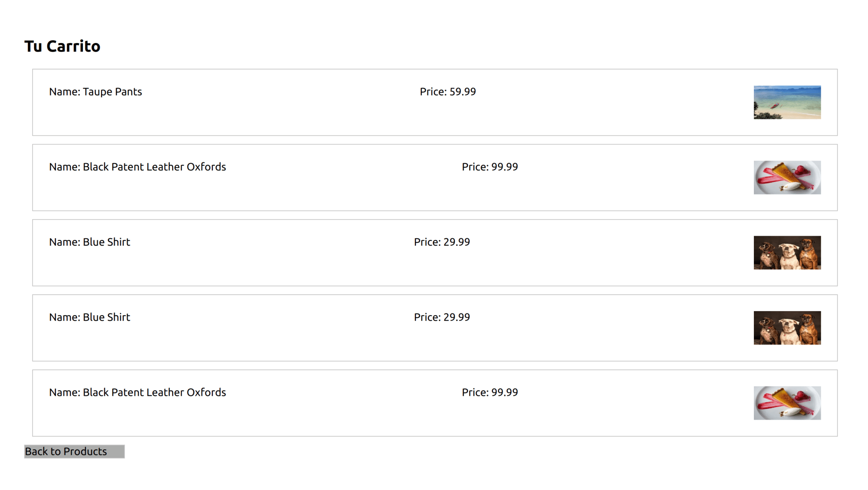Viewport: 868px width, 490px height.
Task: Select the last 99.99 price label
Action: (490, 392)
